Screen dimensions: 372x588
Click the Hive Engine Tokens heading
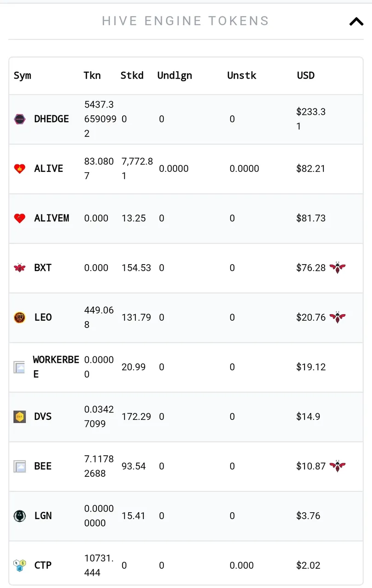pyautogui.click(x=186, y=21)
